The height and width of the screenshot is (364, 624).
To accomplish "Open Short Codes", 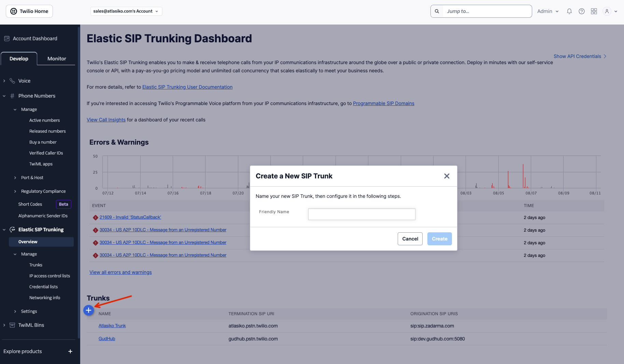I will [30, 204].
